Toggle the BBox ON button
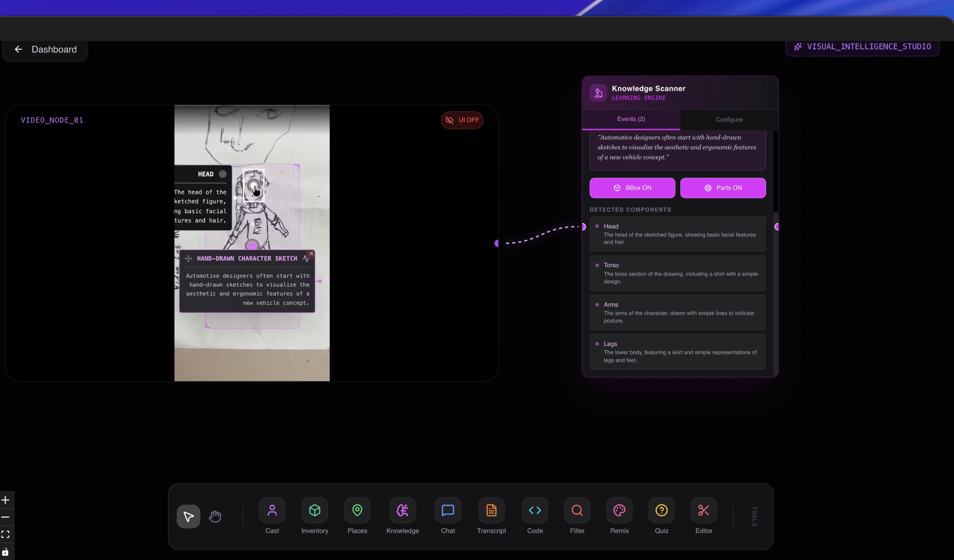The image size is (954, 560). pos(632,188)
